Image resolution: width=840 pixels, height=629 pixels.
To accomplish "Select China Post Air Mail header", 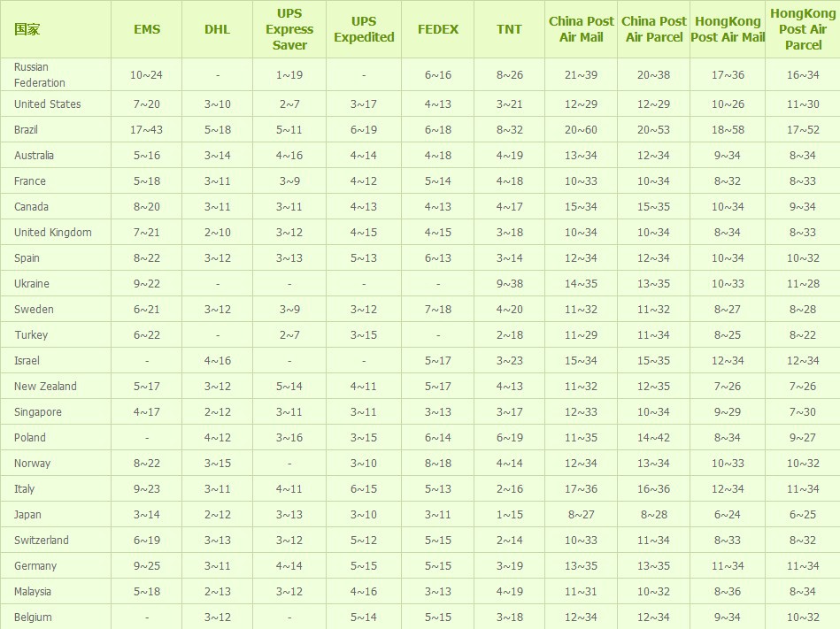I will click(x=582, y=29).
